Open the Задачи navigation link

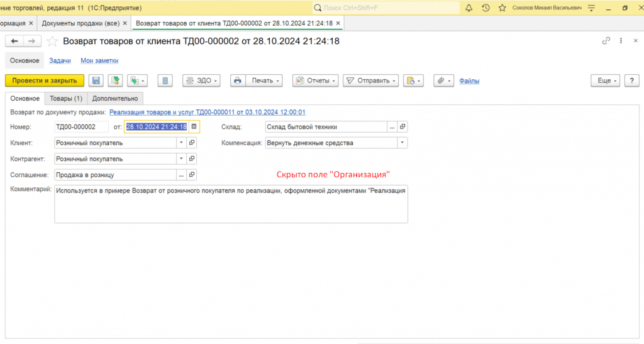click(x=60, y=60)
